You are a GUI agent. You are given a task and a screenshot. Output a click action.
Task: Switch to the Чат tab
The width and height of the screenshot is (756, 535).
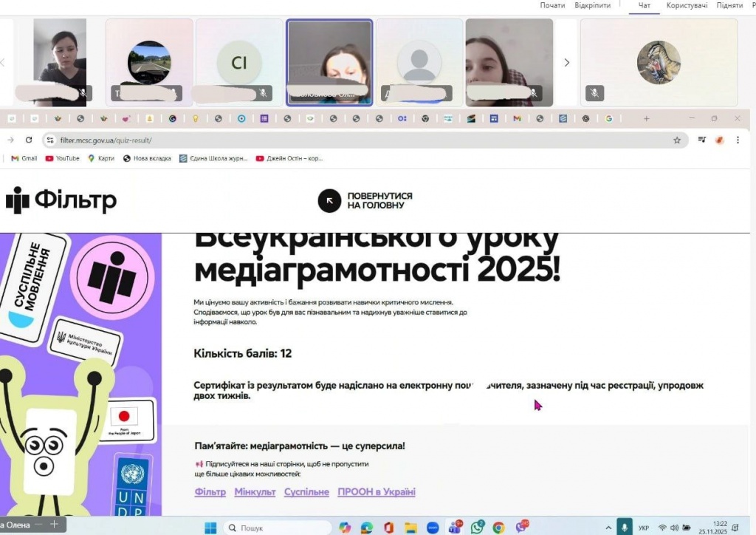[643, 5]
